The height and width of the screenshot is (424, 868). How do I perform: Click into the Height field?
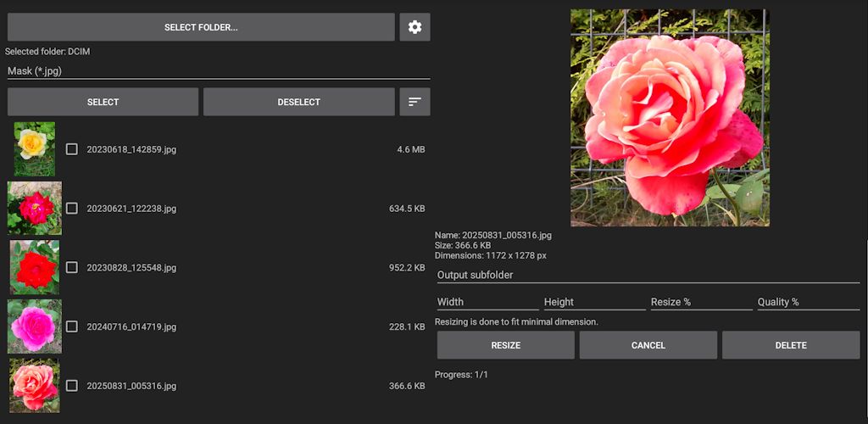[594, 302]
